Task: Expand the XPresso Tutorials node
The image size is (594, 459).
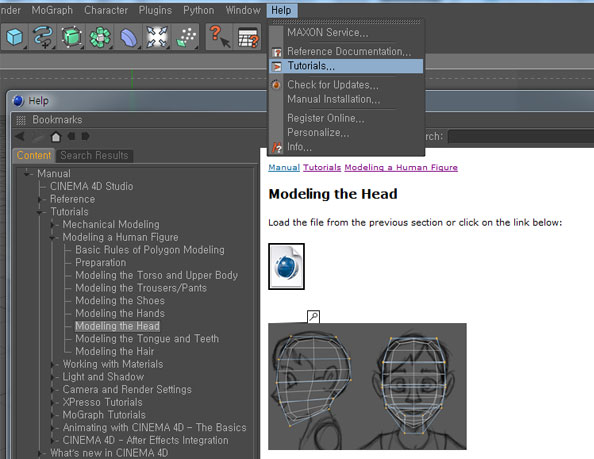Action: [x=53, y=402]
